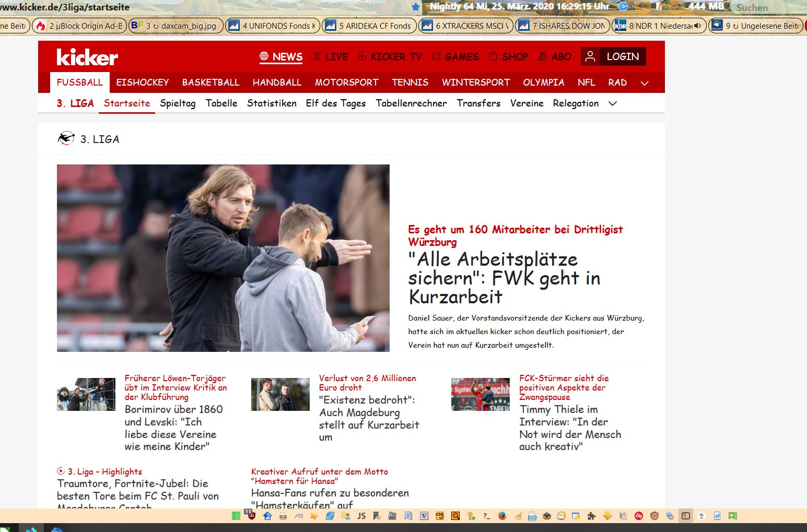Open Timmy Thiele im Interview article
Image resolution: width=807 pixels, height=532 pixels.
point(570,428)
